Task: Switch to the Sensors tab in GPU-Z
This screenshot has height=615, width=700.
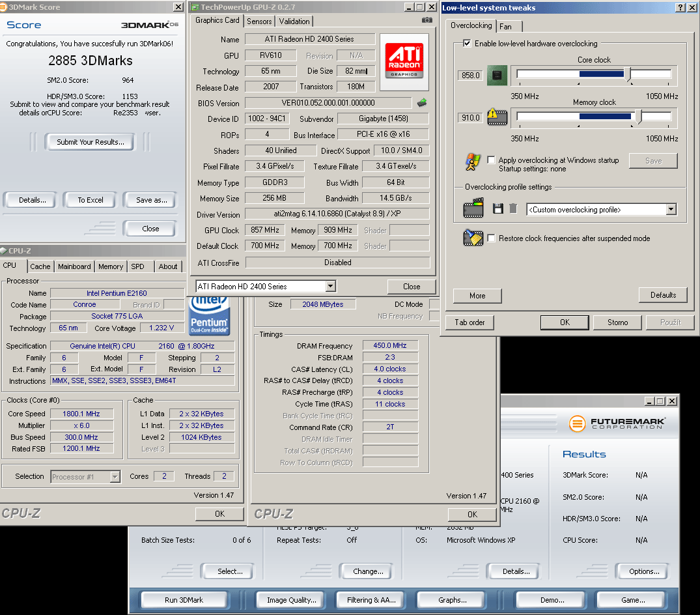Action: (x=259, y=21)
